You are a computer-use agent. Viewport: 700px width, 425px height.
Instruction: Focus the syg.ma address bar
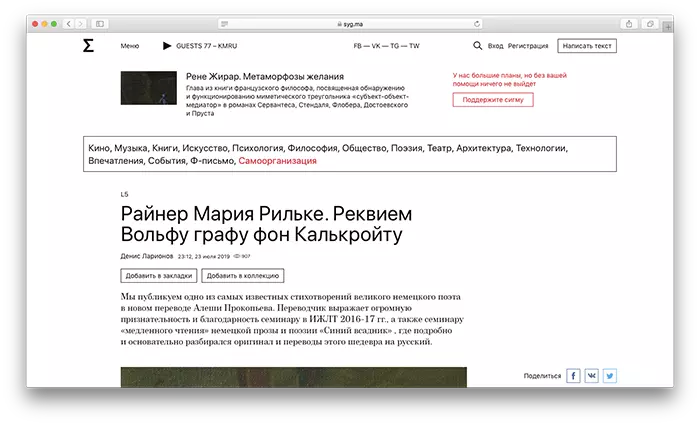(x=349, y=23)
